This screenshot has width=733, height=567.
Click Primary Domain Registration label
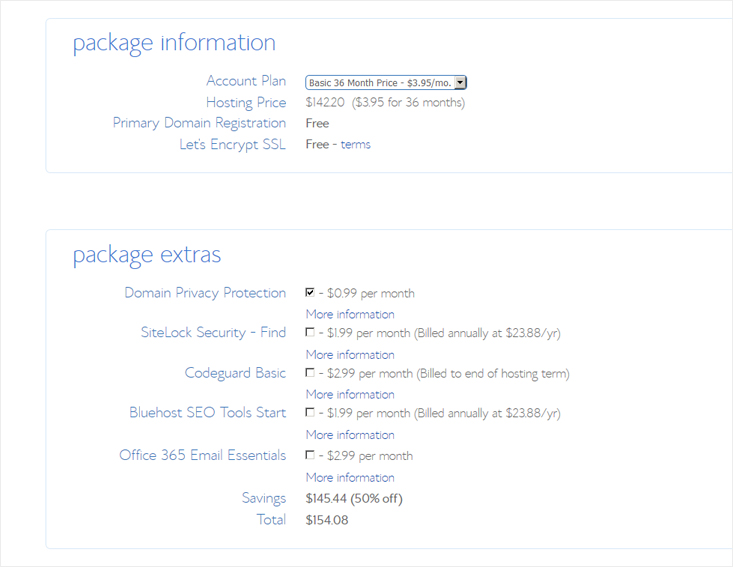pos(199,123)
